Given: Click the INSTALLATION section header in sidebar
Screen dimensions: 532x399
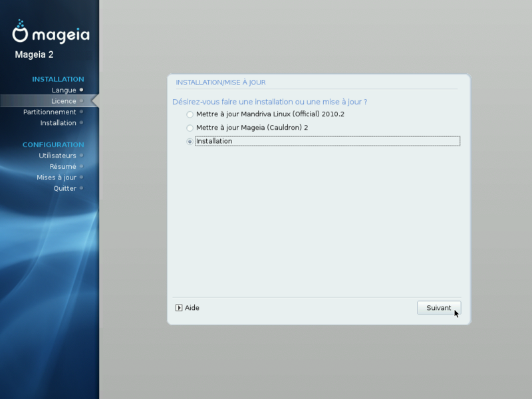Looking at the screenshot, I should (58, 79).
